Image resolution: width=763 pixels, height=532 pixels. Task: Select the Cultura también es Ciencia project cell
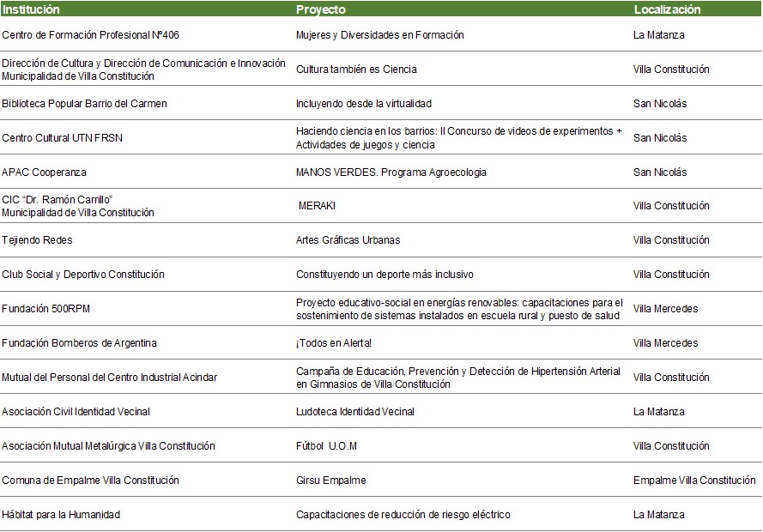click(356, 70)
